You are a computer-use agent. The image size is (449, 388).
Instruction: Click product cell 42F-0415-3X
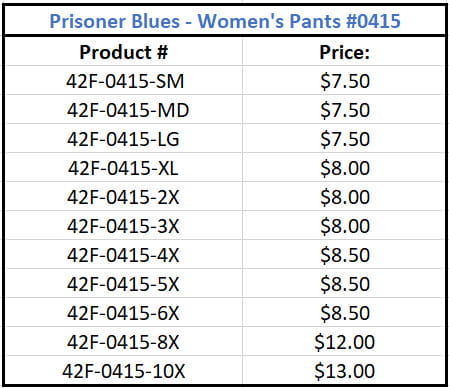coord(123,226)
